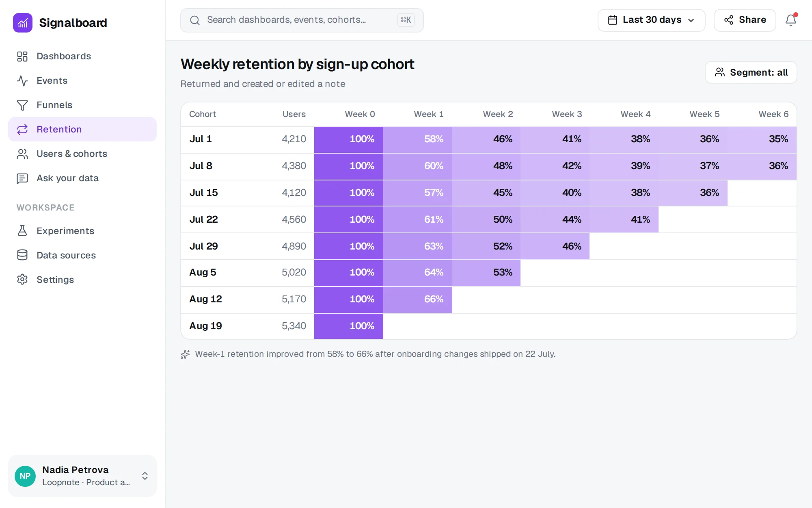Click the Experiments flask icon

(22, 231)
